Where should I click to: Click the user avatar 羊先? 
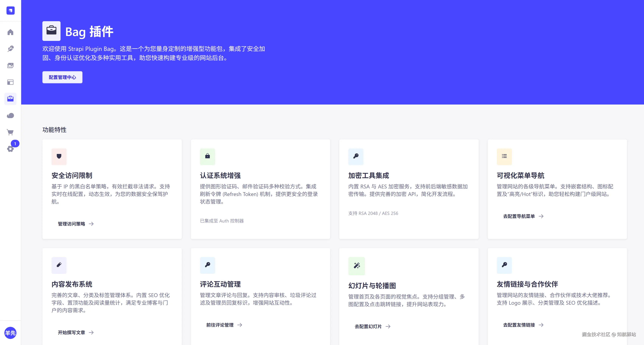10,333
